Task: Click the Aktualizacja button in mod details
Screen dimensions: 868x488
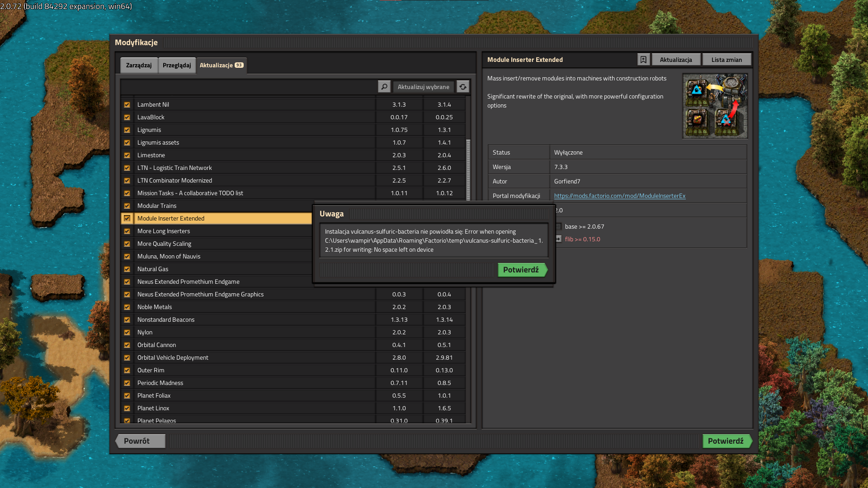Action: point(675,60)
